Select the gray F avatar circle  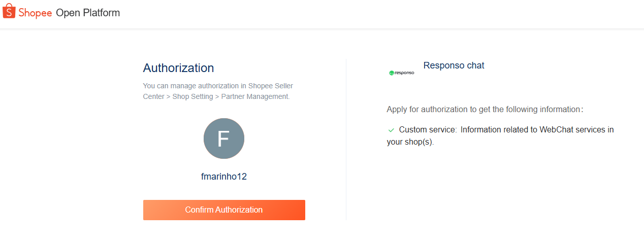tap(223, 139)
